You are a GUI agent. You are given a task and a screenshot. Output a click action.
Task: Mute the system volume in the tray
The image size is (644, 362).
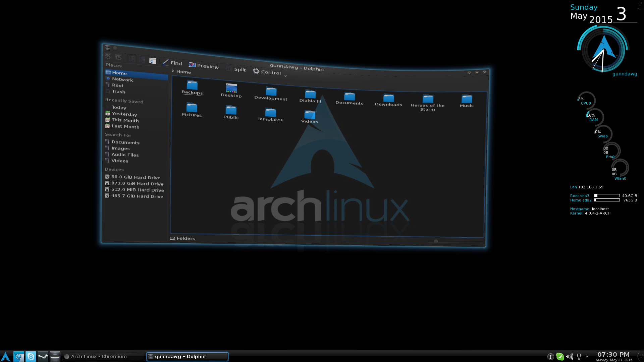(570, 357)
